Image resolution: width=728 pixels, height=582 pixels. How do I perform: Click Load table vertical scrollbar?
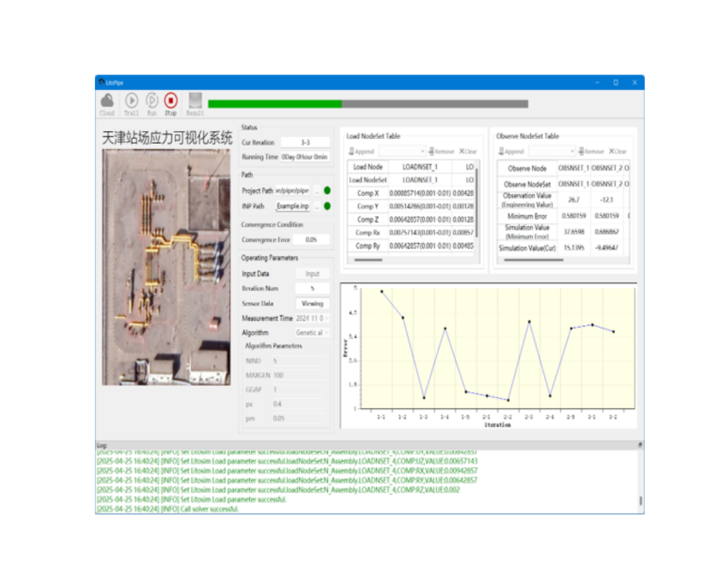(x=477, y=203)
